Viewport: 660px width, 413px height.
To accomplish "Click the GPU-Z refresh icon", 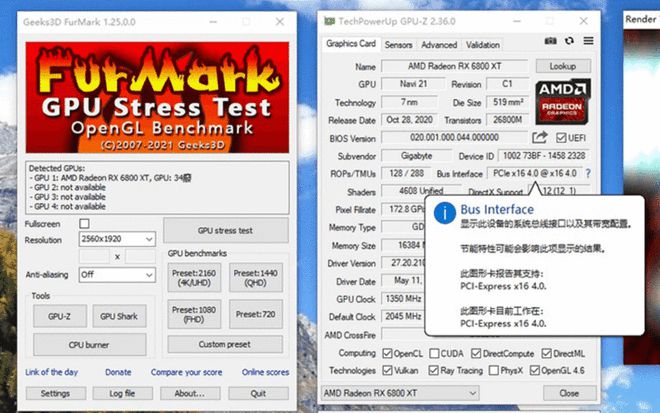I will (x=570, y=41).
